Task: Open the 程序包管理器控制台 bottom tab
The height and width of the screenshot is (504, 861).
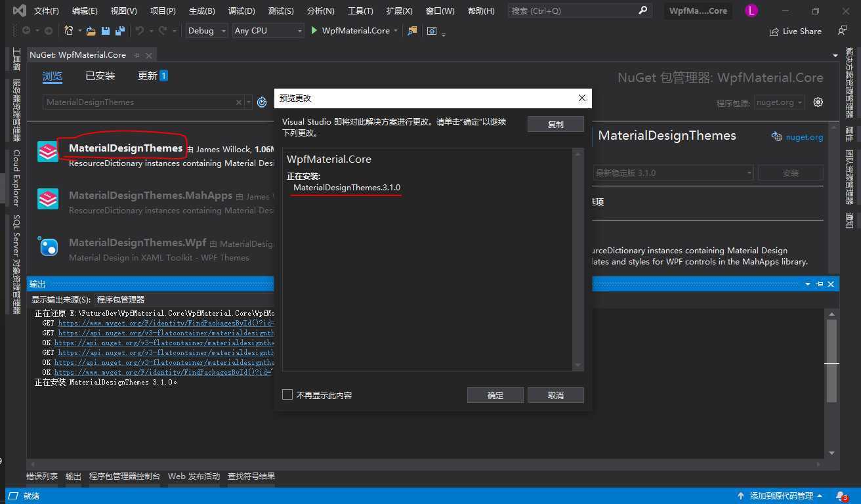Action: [x=125, y=476]
